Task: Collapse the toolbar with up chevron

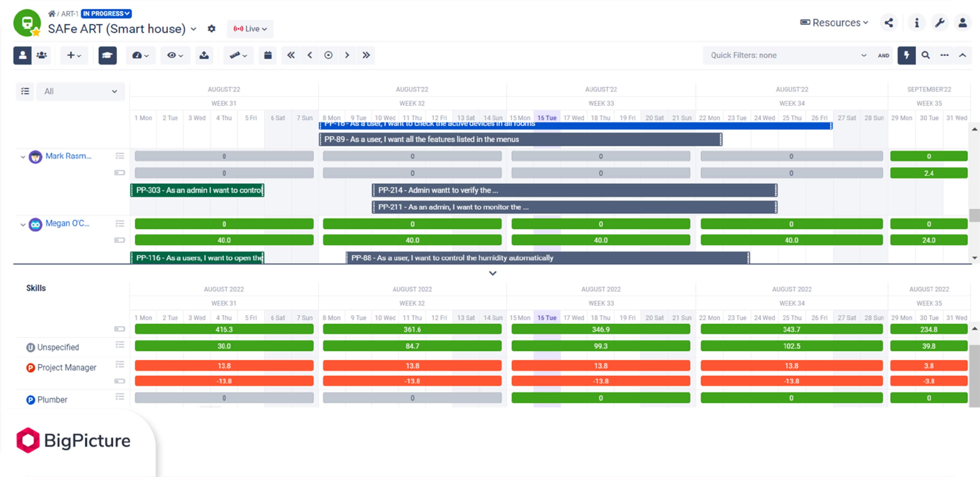Action: [x=962, y=56]
